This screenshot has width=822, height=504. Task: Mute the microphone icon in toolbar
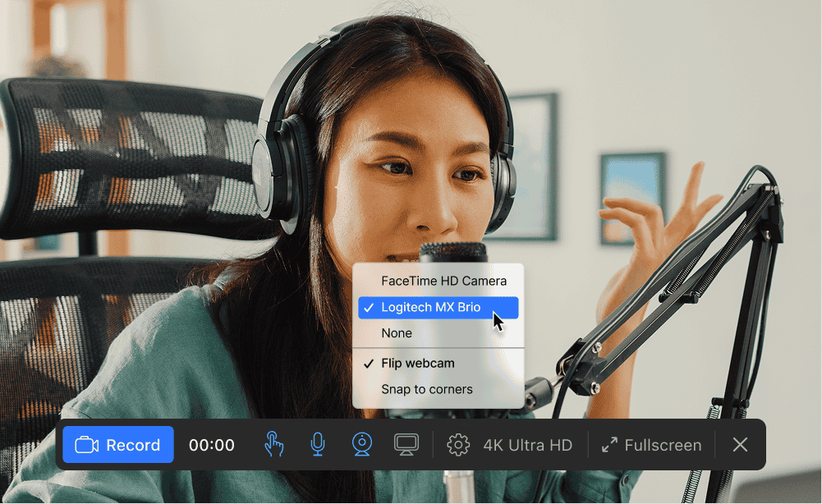tap(317, 445)
